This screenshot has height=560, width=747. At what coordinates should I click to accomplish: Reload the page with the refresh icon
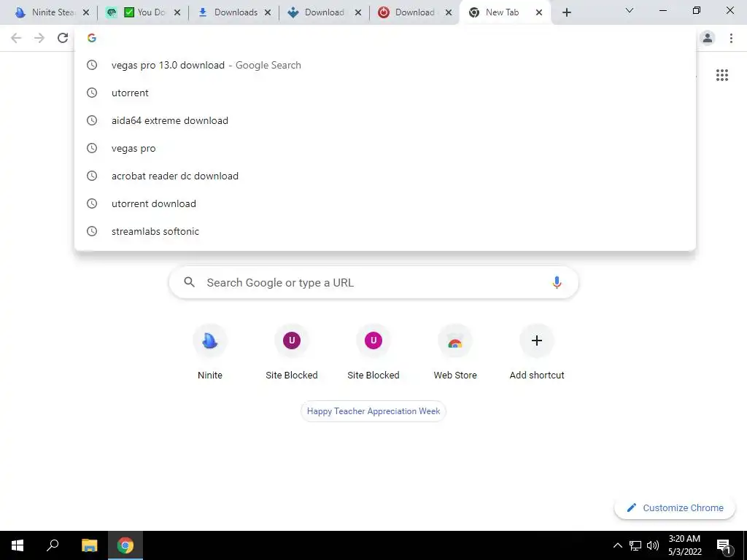coord(63,38)
